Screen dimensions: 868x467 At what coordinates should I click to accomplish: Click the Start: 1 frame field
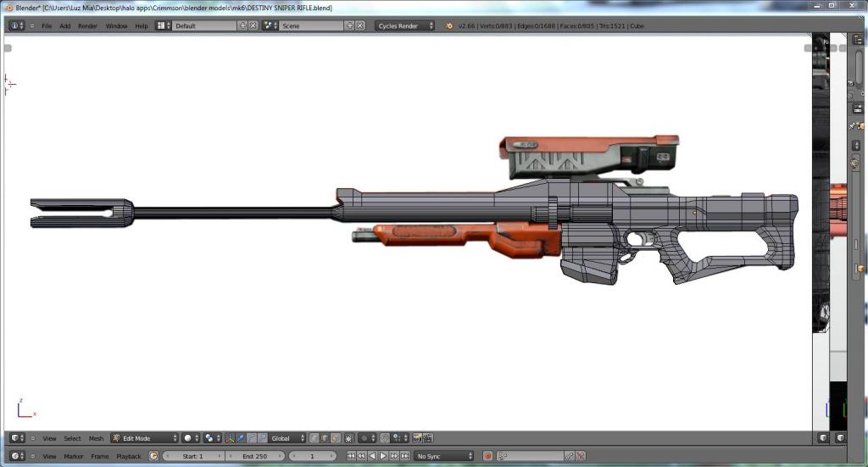(193, 456)
